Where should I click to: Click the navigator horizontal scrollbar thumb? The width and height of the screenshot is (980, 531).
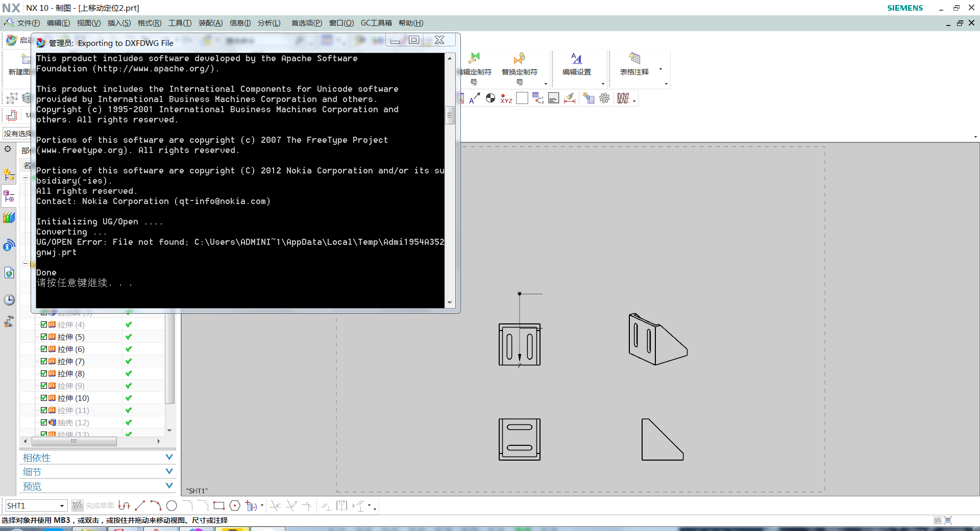(74, 441)
